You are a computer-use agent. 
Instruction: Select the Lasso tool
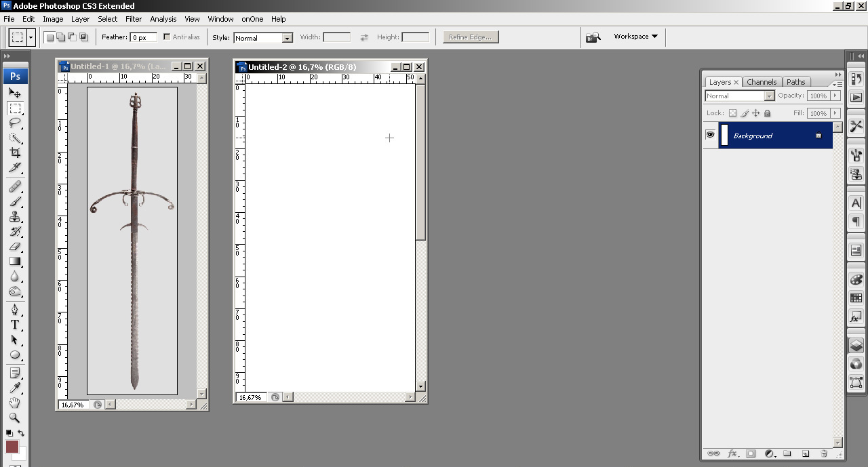tap(14, 123)
